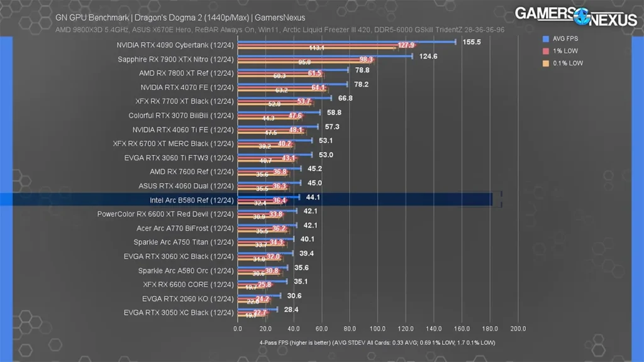
Task: Click the RX 6600 CORE average value "35.1"
Action: pyautogui.click(x=301, y=282)
